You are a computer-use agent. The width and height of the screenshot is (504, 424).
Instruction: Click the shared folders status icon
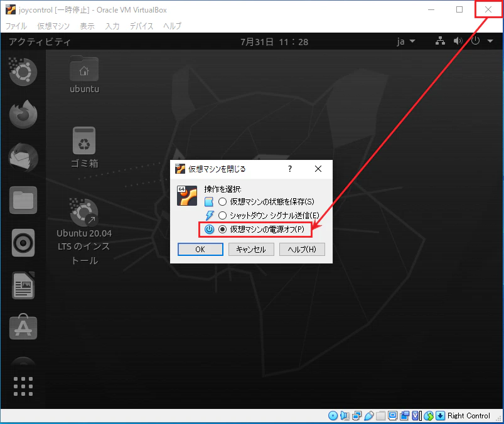[381, 416]
